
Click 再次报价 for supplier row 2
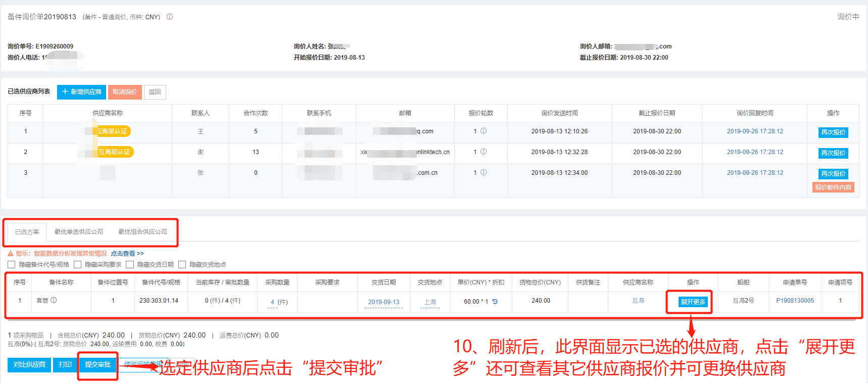click(x=833, y=153)
